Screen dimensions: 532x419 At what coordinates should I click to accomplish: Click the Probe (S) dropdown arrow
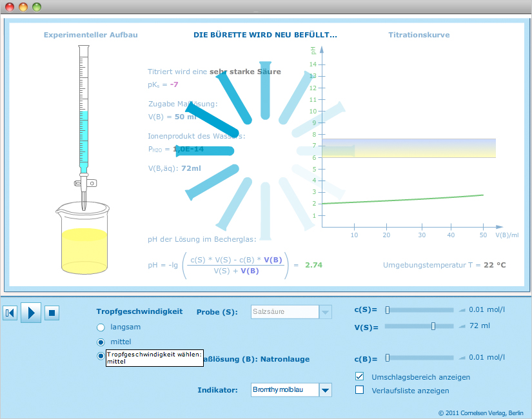(326, 312)
